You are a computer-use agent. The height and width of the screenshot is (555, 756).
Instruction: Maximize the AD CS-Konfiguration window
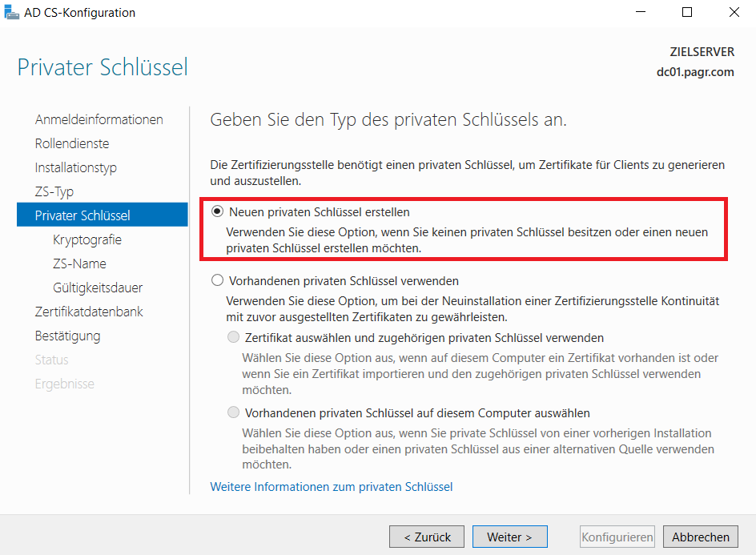(687, 12)
